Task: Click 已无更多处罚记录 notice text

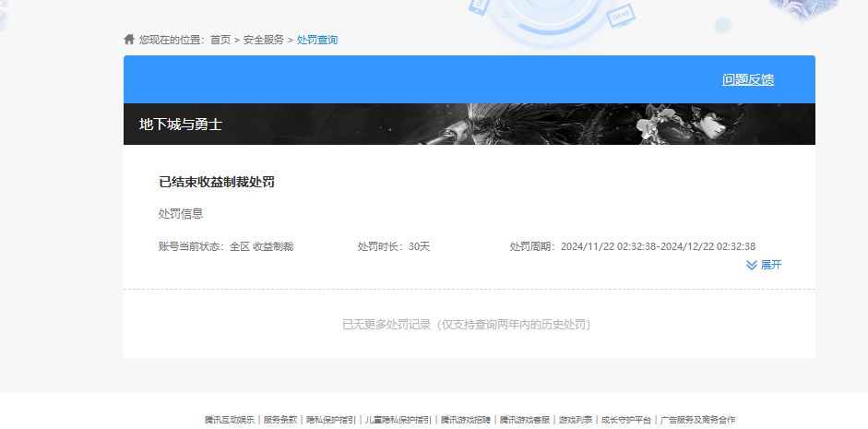Action: [467, 325]
